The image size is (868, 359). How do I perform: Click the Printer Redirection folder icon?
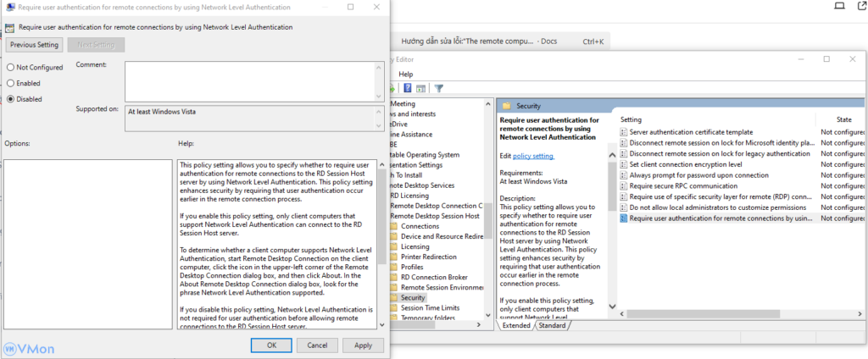click(394, 257)
